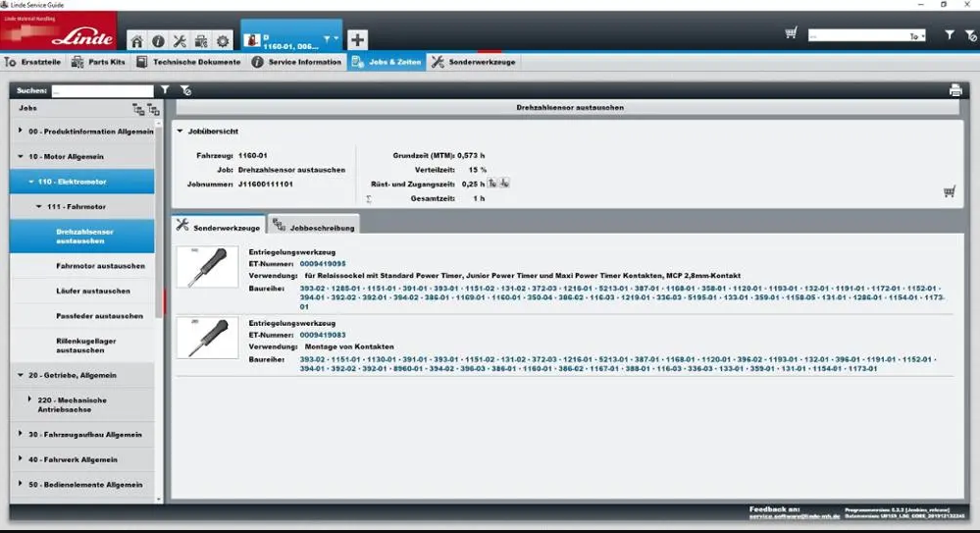Click the plus icon to add vehicle tab
This screenshot has width=980, height=533.
click(358, 39)
